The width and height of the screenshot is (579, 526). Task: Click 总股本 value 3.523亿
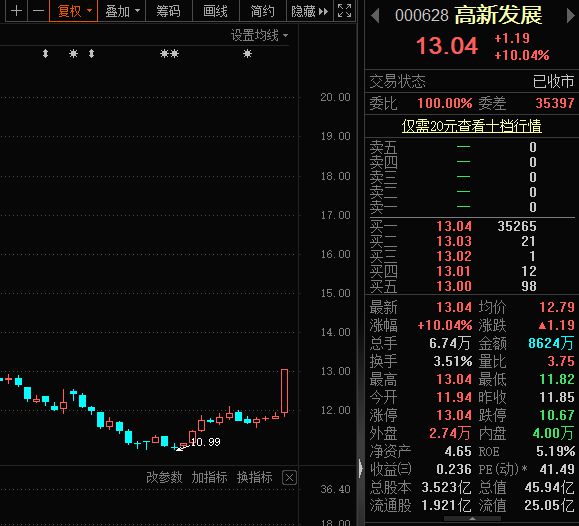(x=446, y=487)
